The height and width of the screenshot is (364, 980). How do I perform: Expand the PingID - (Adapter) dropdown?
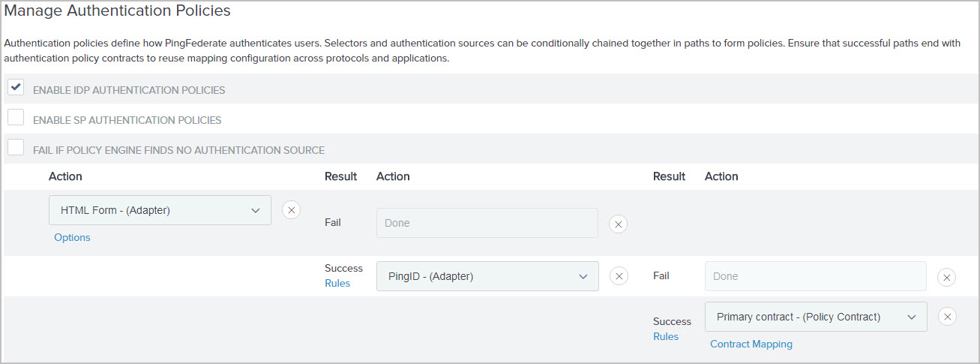click(487, 276)
